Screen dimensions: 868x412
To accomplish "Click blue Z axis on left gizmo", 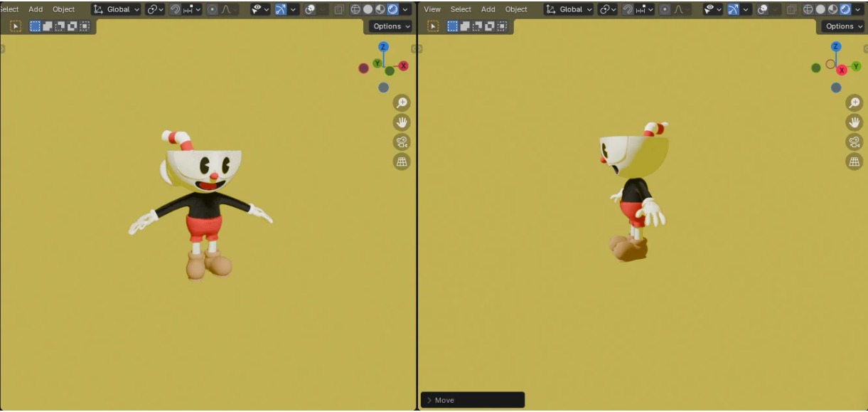I will [x=383, y=47].
